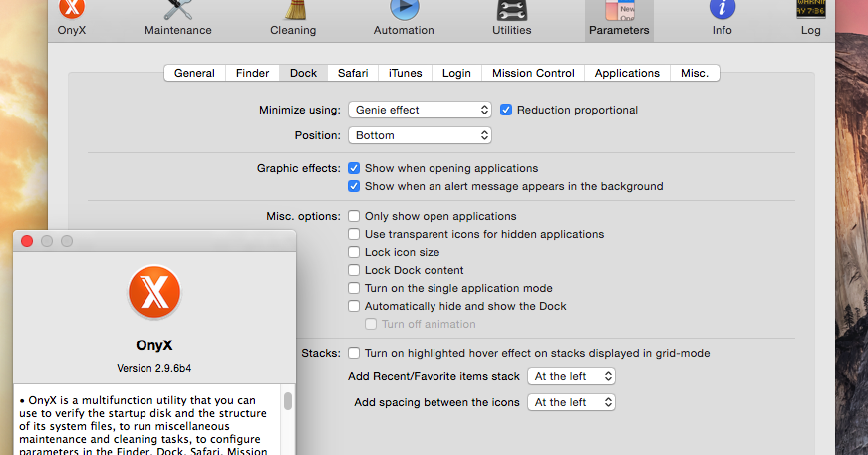Image resolution: width=868 pixels, height=455 pixels.
Task: Click the Misc. options label
Action: click(303, 216)
